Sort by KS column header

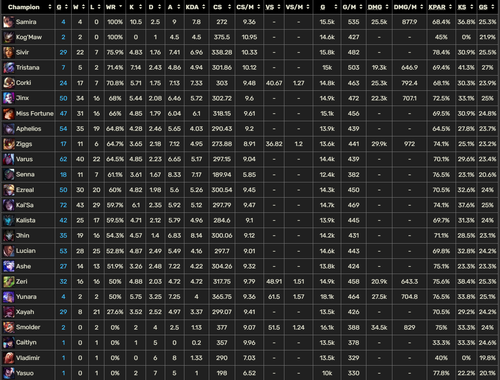coord(466,7)
